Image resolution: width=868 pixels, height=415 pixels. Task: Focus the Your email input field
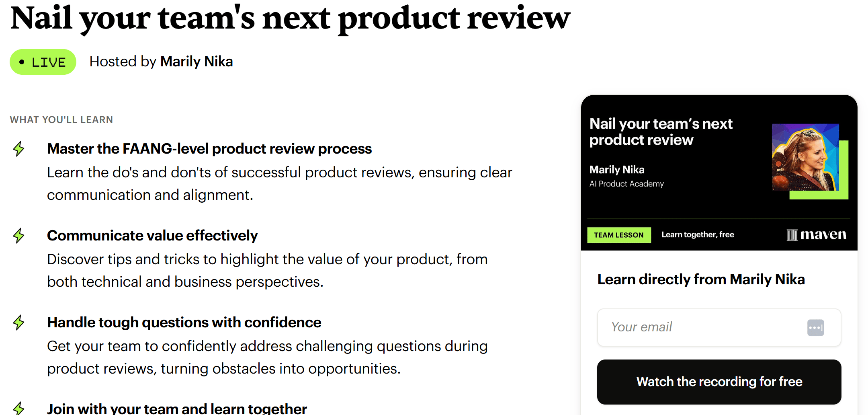719,327
